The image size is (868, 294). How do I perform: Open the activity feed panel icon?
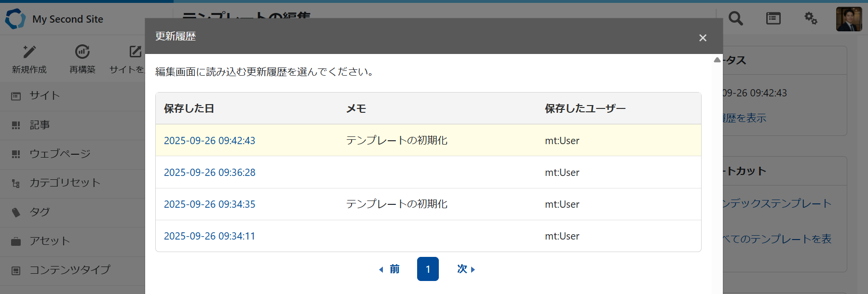[x=773, y=19]
